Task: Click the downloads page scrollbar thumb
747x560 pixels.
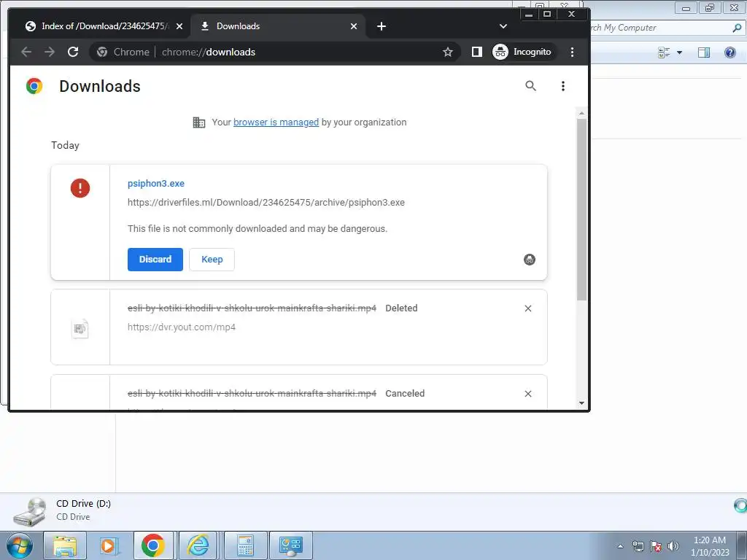Action: pos(581,209)
